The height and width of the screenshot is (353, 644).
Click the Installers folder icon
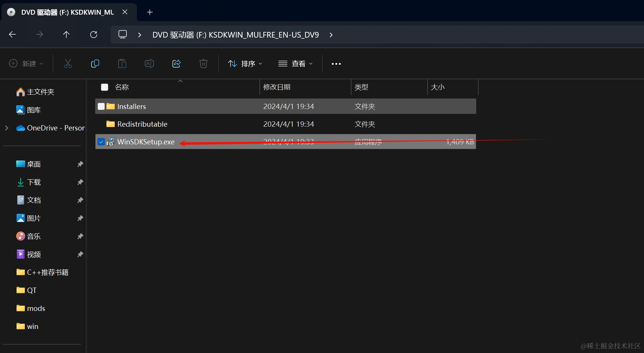click(111, 106)
